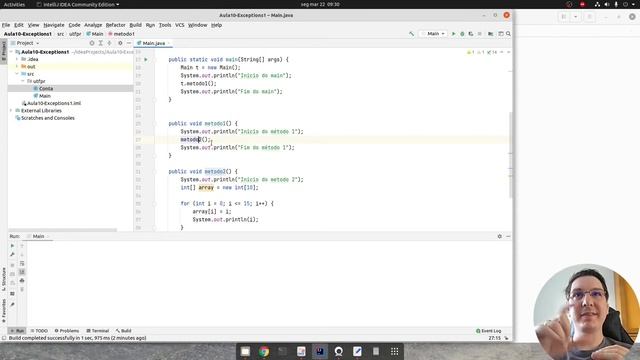Open the VCS menu

tap(180, 25)
